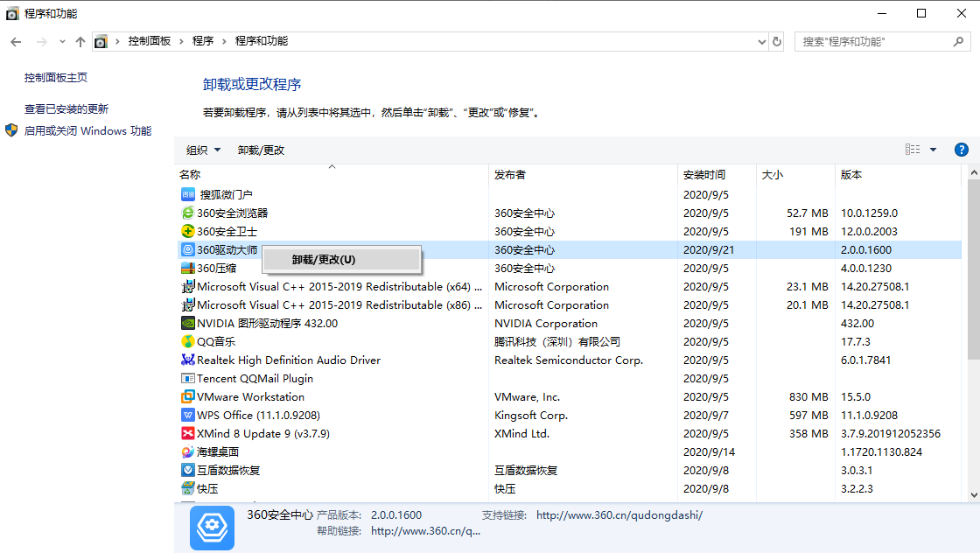Click the NVIDIA 图形驱动程序 icon
Viewport: 980px width, 553px height.
click(187, 323)
